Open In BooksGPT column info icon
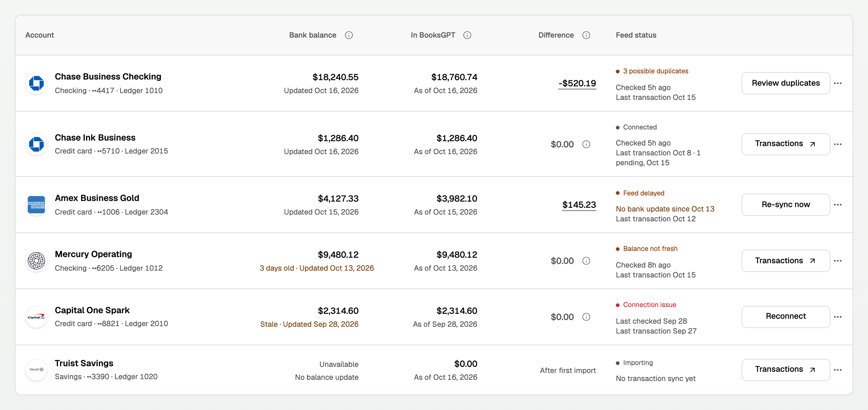This screenshot has width=868, height=410. tap(467, 35)
